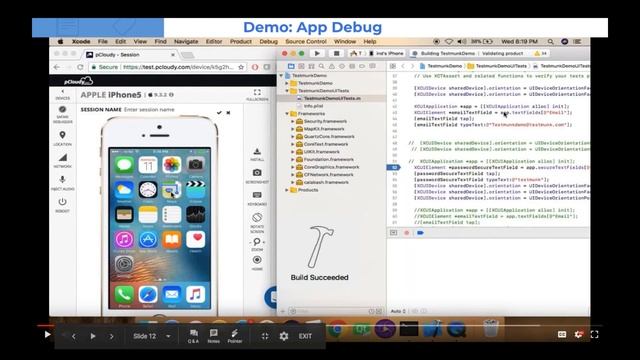Toggle breakpoints button in debug bar
The height and width of the screenshot is (360, 640).
point(420,233)
